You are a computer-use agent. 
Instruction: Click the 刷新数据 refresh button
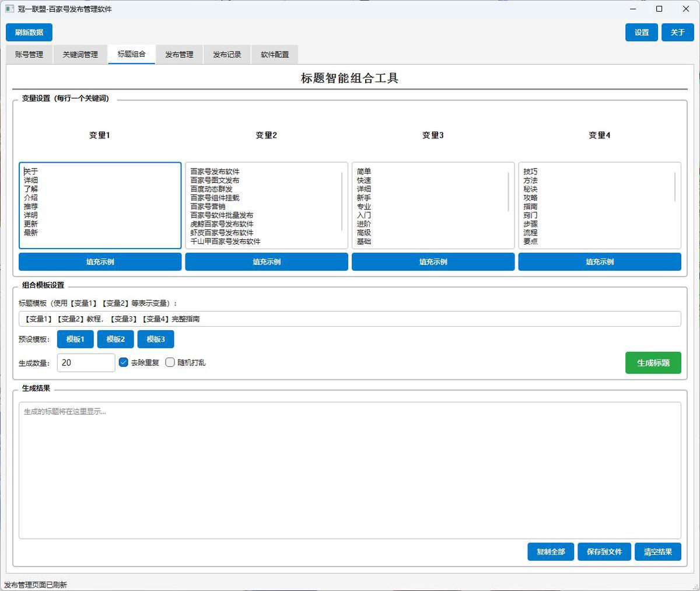(29, 33)
